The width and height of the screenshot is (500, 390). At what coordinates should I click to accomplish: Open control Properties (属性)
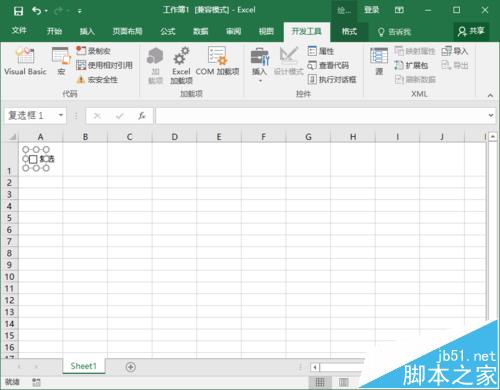321,51
